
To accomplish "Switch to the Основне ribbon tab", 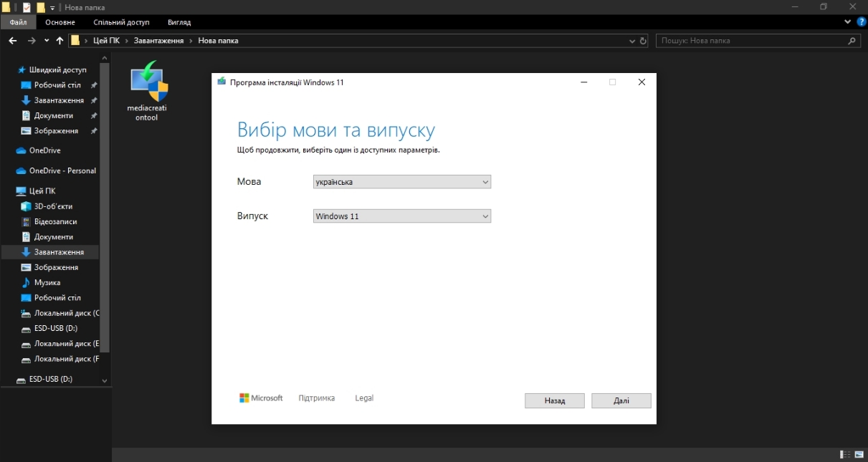I will (x=60, y=22).
